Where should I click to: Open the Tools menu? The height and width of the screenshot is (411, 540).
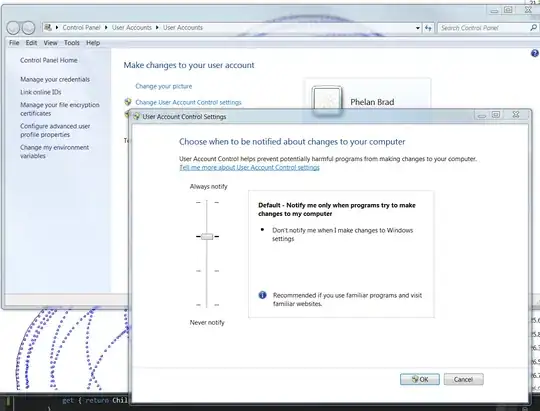pos(72,43)
